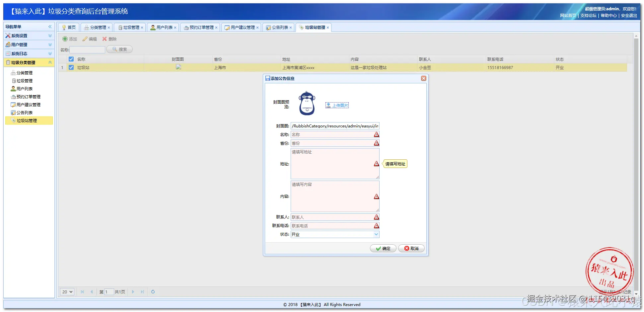Image resolution: width=644 pixels, height=312 pixels.
Task: Click the page number input in pagination
Action: click(x=109, y=292)
